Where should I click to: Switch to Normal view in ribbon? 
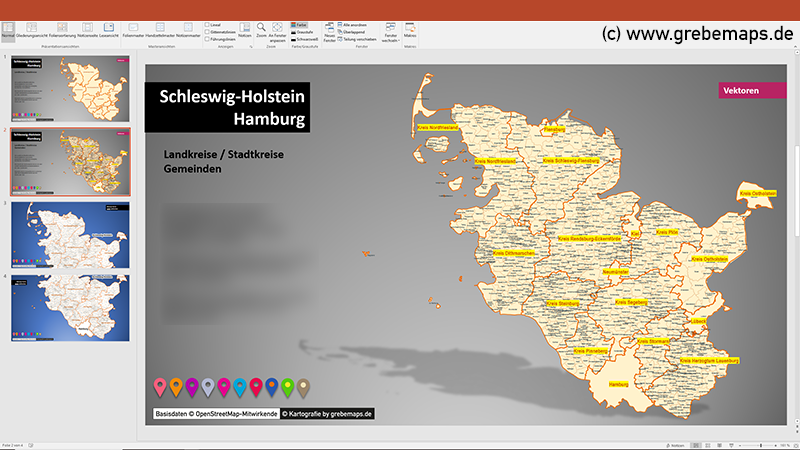[x=8, y=30]
